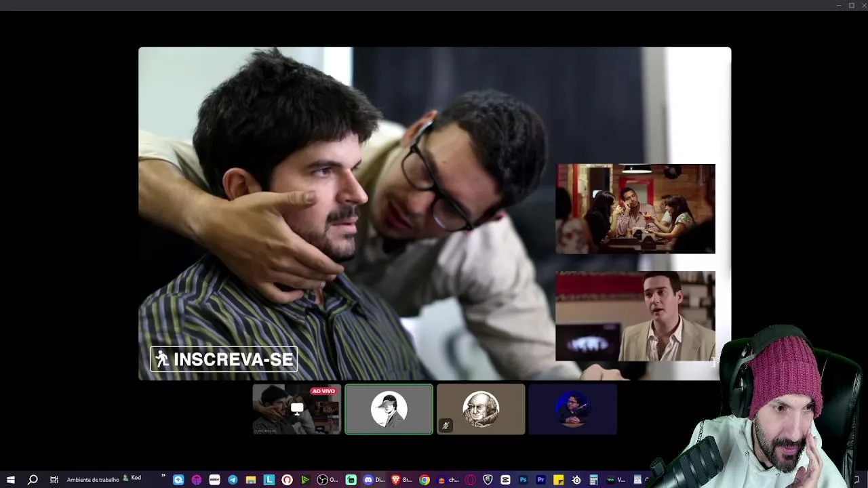The width and height of the screenshot is (868, 488).
Task: Click Ambiente de trabalho toolbar label
Action: [93, 480]
